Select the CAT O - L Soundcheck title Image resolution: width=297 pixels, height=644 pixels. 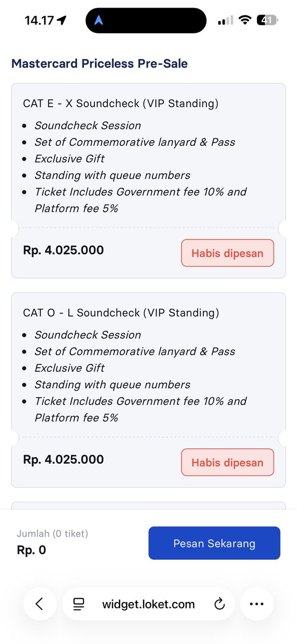click(x=121, y=313)
